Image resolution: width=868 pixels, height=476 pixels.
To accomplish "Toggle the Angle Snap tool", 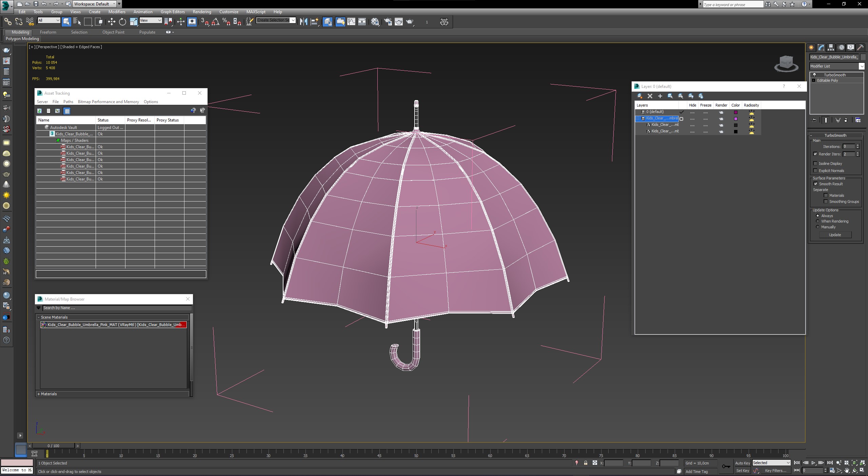I will (x=216, y=22).
